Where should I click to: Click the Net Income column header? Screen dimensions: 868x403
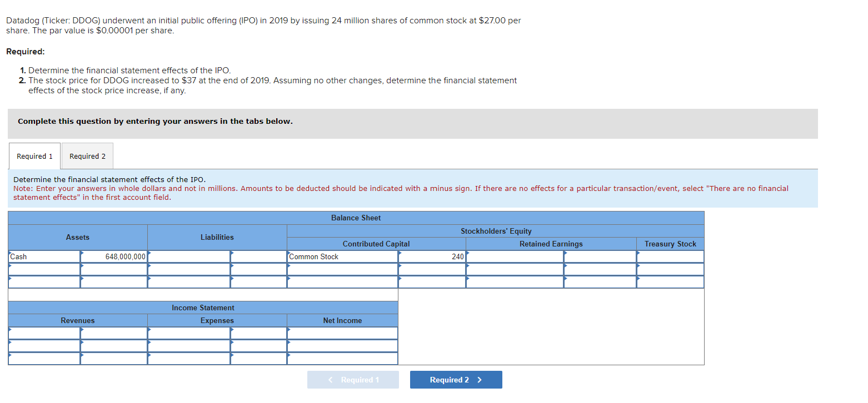click(342, 320)
